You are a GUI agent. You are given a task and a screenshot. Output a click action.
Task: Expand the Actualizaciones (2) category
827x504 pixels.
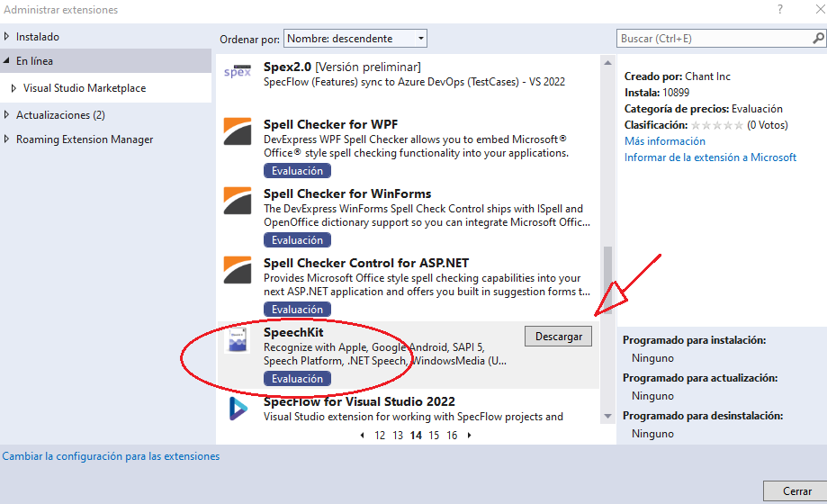(x=6, y=114)
